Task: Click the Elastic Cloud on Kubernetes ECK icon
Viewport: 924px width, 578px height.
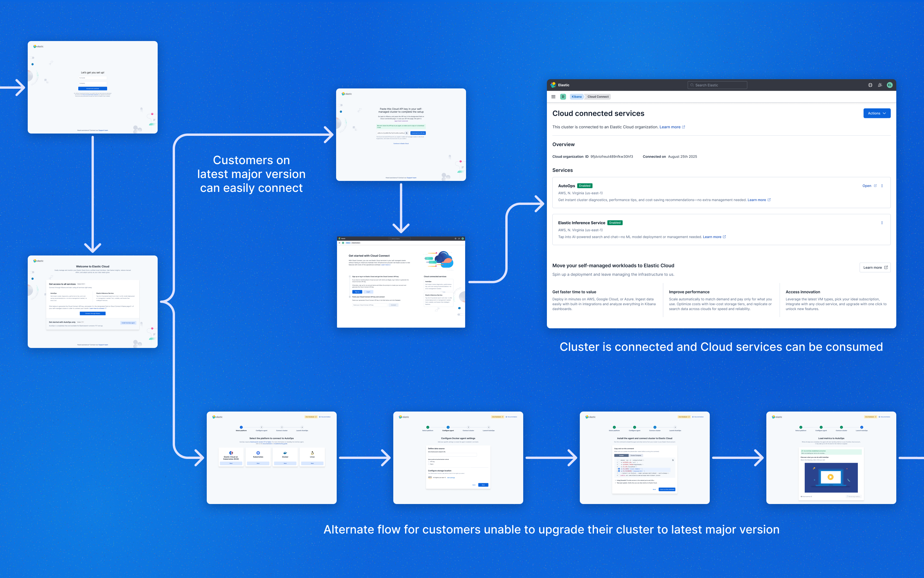Action: [231, 453]
